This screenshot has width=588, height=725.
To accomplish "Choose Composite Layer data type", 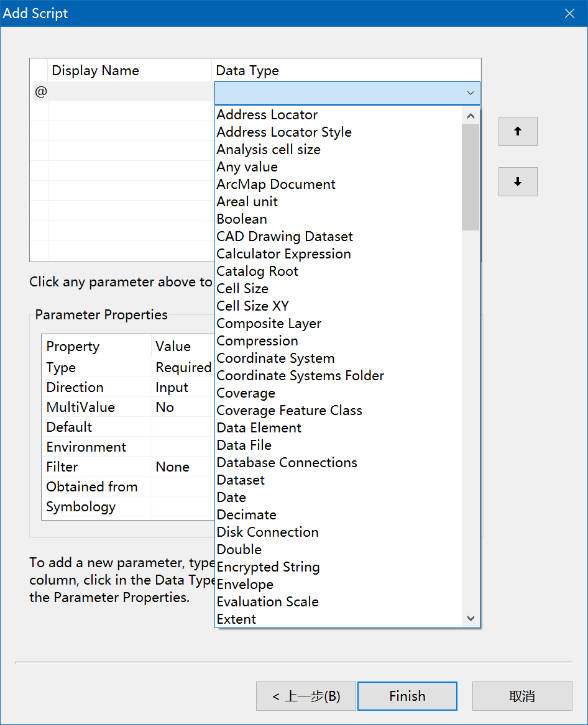I will point(338,324).
